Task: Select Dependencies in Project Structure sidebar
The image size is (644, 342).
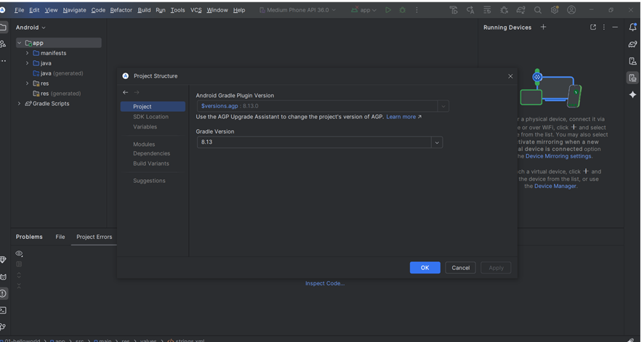Action: (152, 153)
